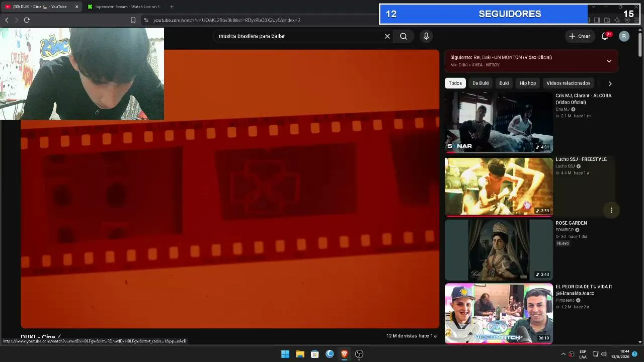
Task: Select the 'Hip hop' filter chip
Action: [x=528, y=83]
